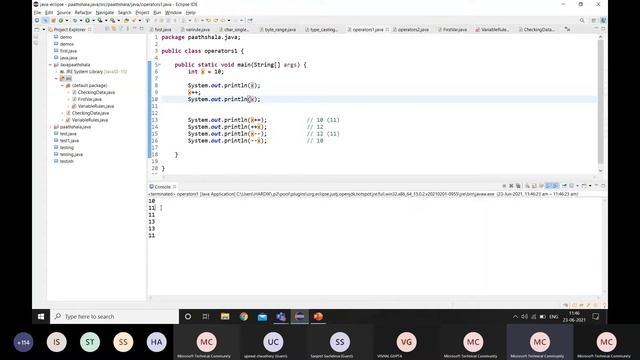The width and height of the screenshot is (640, 360).
Task: Switch to the CheckingData editor tab
Action: click(537, 29)
